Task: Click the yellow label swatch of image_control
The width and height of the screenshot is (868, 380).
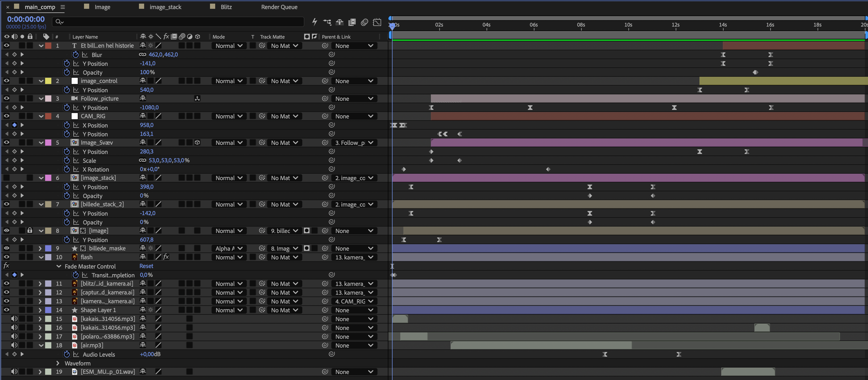Action: [x=48, y=81]
